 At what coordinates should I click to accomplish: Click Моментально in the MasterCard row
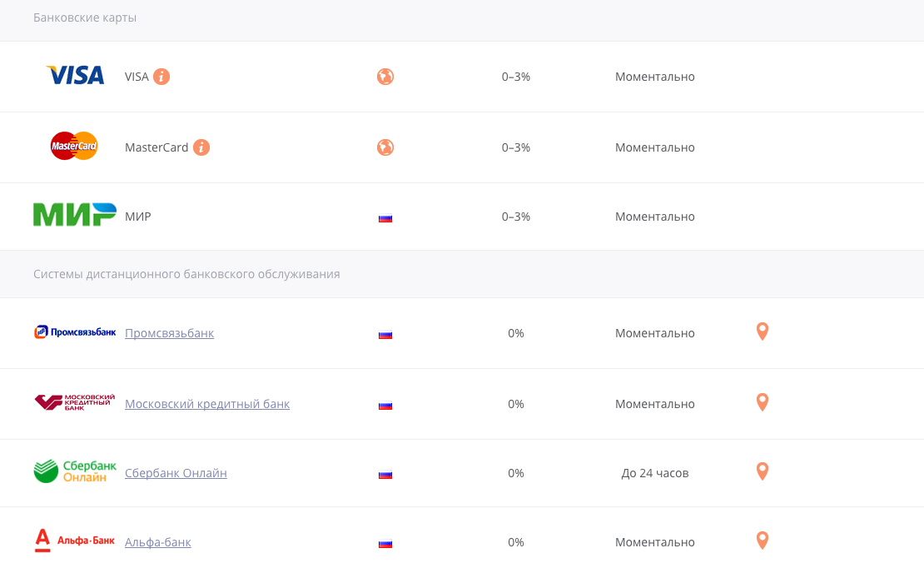coord(654,147)
